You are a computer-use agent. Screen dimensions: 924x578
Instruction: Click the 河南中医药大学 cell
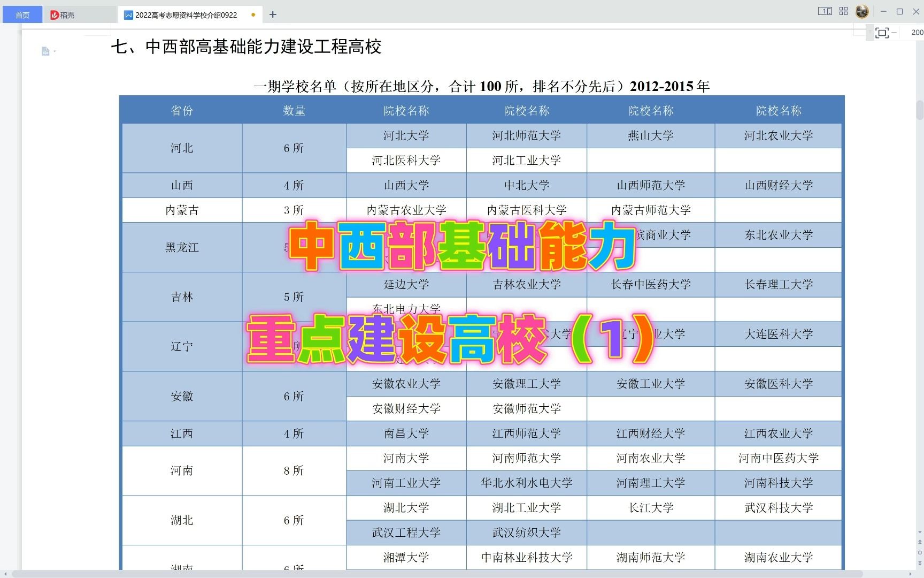click(779, 458)
